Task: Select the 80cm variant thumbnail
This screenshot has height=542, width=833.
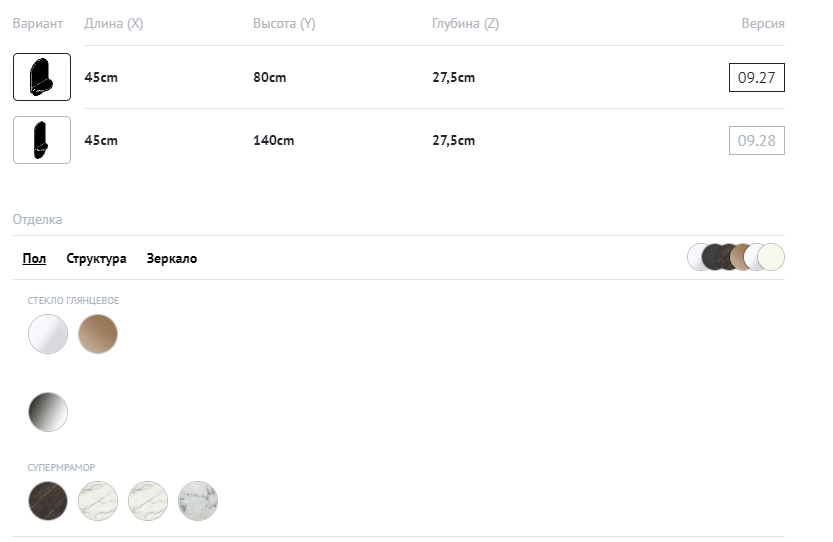Action: coord(42,77)
